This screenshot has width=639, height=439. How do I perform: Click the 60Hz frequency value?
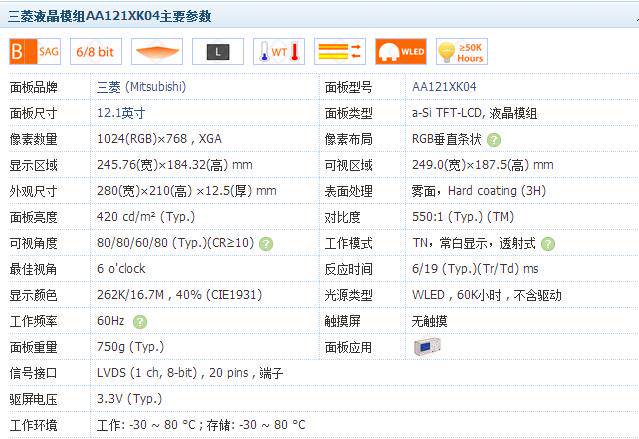click(110, 321)
